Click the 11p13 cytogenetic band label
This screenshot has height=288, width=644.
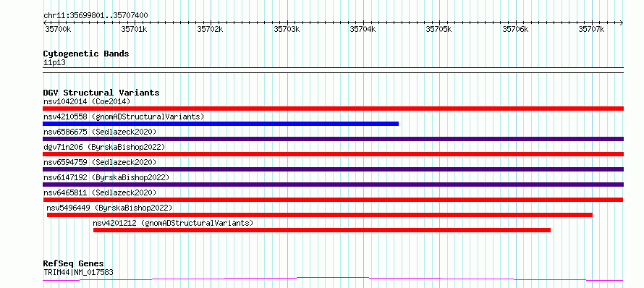pyautogui.click(x=54, y=62)
